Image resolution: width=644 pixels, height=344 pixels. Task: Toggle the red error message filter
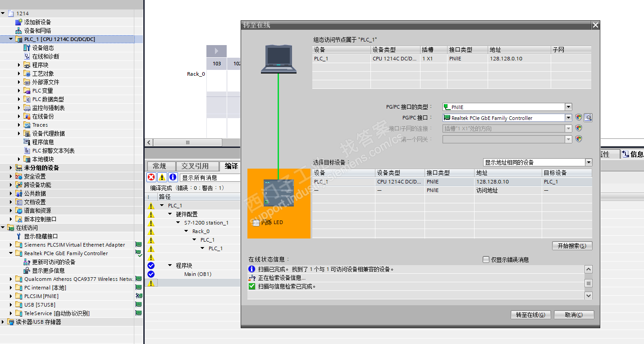(x=151, y=177)
